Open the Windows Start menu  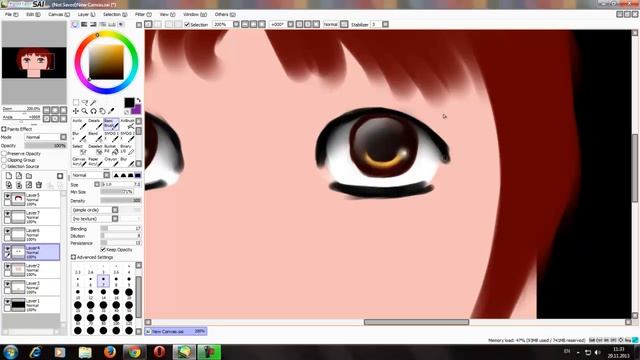[11, 352]
